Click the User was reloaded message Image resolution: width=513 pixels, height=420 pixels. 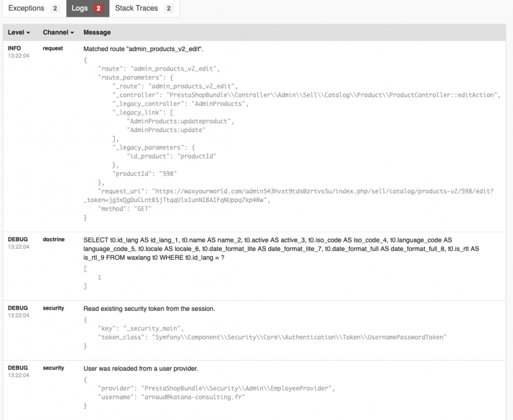point(141,368)
